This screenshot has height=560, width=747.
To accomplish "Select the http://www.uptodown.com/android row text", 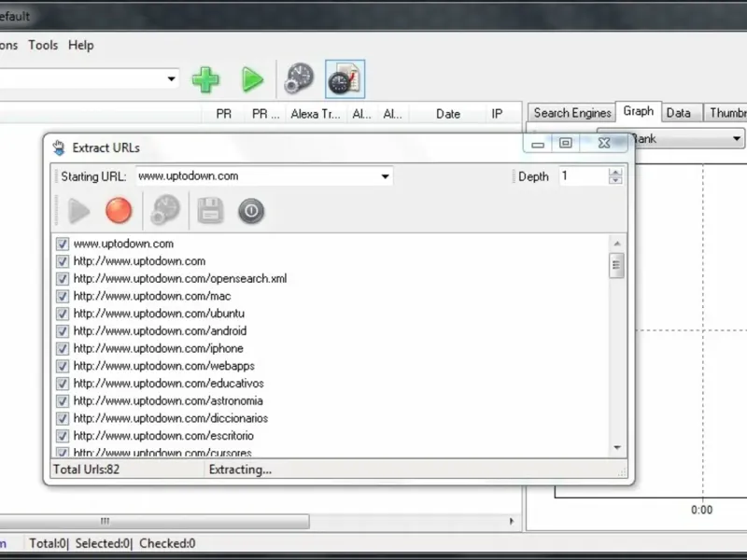I will (x=160, y=331).
